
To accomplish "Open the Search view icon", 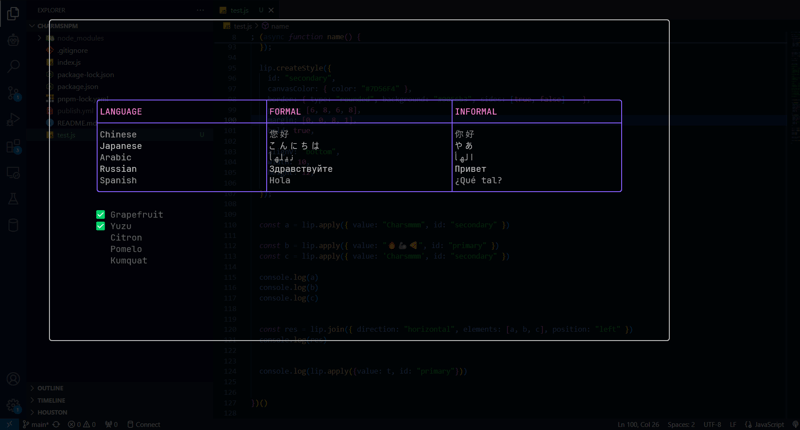I will 13,66.
